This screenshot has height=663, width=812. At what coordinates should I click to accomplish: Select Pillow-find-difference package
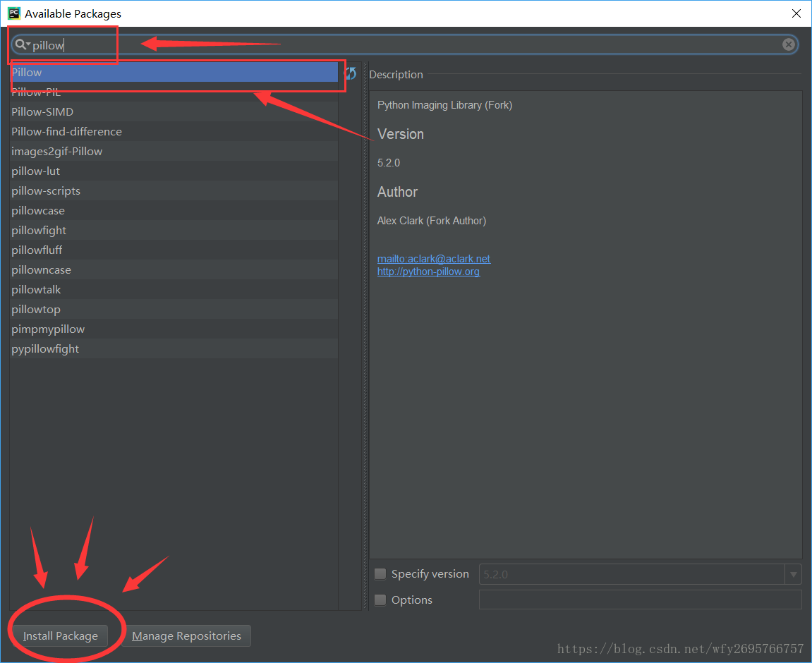click(66, 132)
